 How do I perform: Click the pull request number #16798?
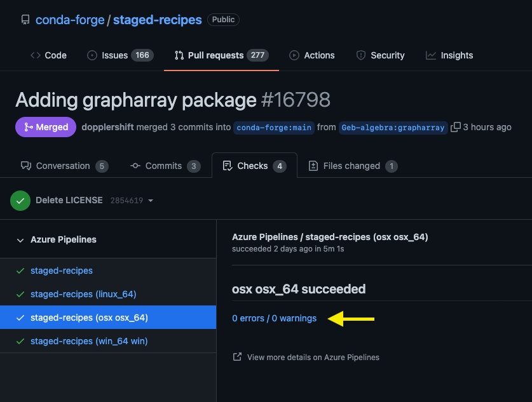[x=296, y=100]
